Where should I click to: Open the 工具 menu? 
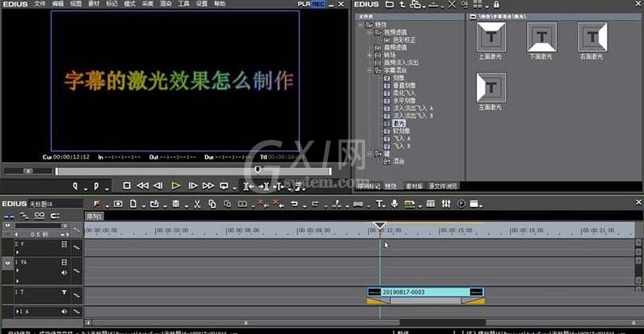click(183, 4)
